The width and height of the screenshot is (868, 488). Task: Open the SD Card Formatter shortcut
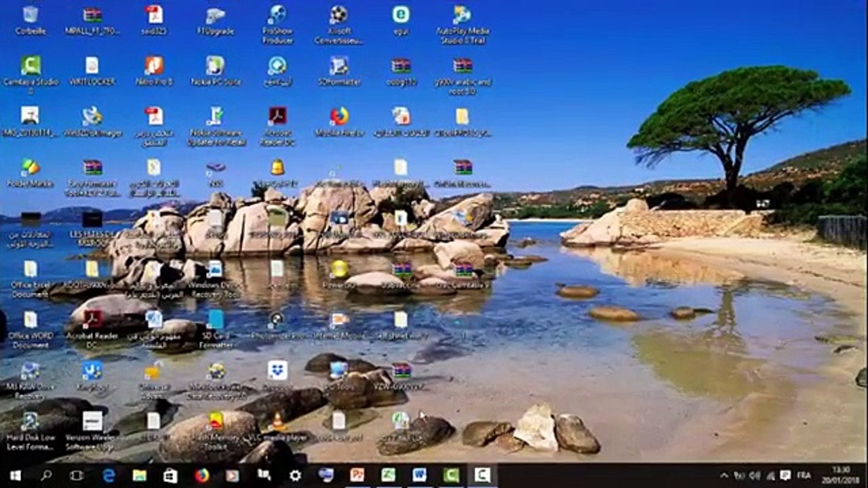click(x=216, y=330)
